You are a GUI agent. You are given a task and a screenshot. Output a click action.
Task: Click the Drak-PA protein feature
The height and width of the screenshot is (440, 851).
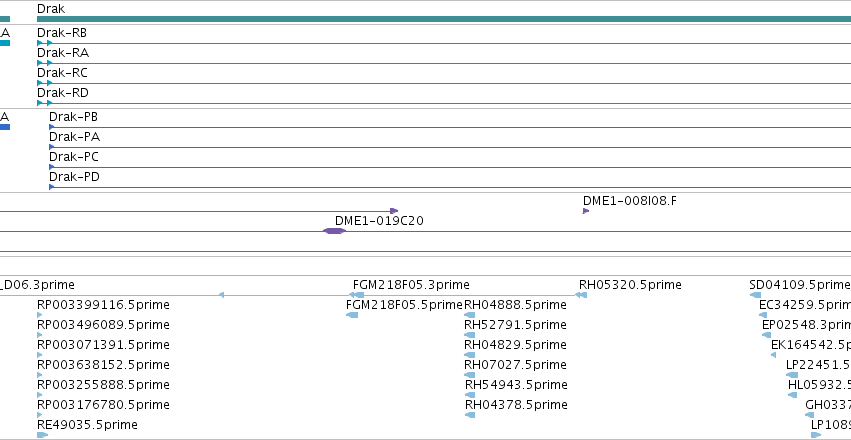450,147
